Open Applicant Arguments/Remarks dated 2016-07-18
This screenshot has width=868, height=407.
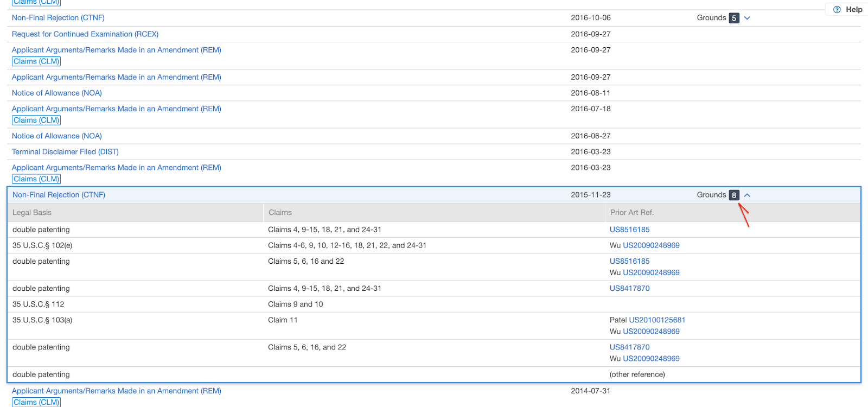[117, 109]
